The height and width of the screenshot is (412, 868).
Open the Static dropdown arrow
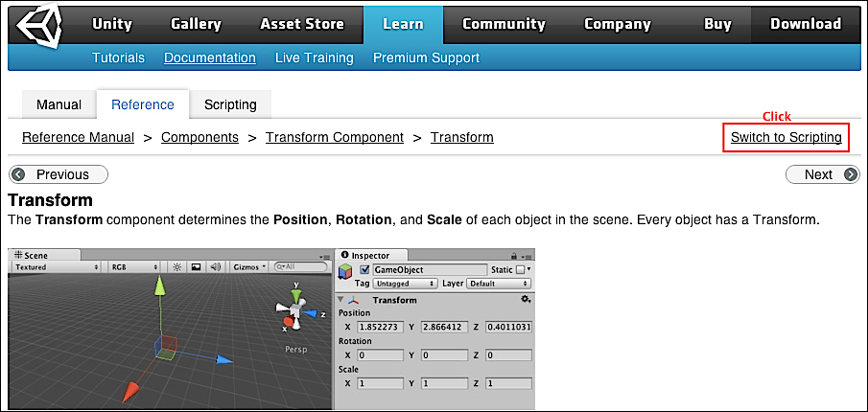528,270
